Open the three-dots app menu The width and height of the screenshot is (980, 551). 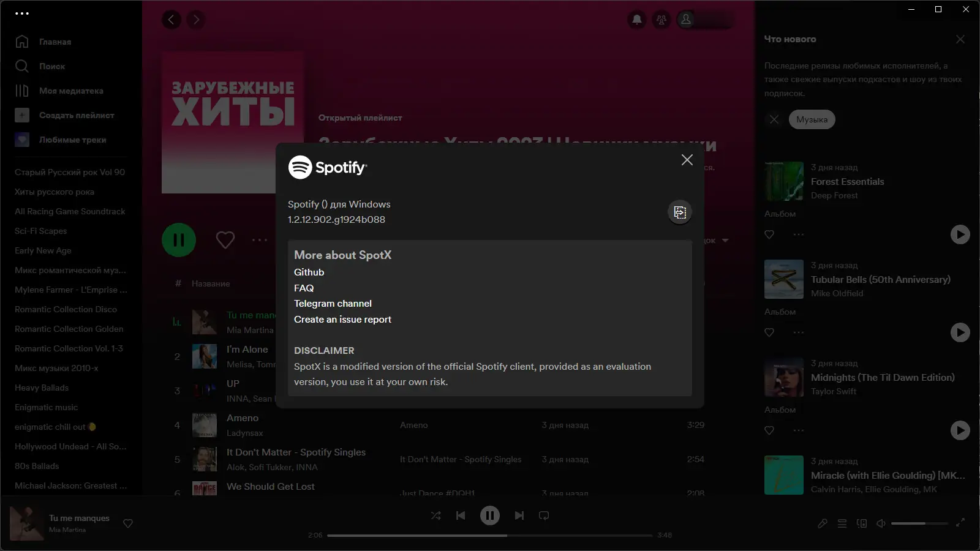point(22,13)
